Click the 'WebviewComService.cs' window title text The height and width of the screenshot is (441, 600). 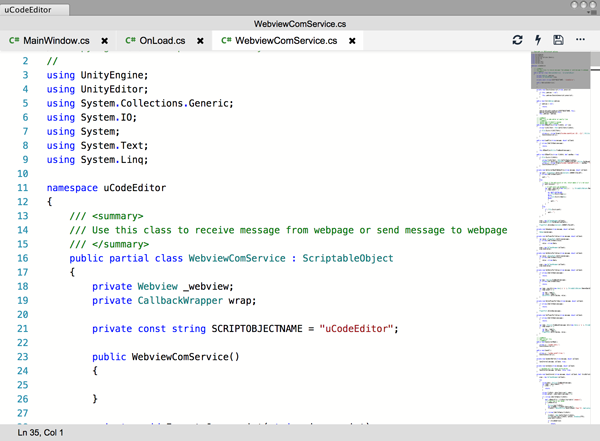pos(300,24)
